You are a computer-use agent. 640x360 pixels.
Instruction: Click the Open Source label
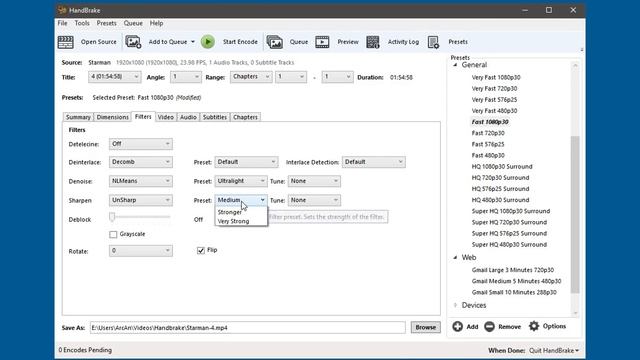(98, 42)
